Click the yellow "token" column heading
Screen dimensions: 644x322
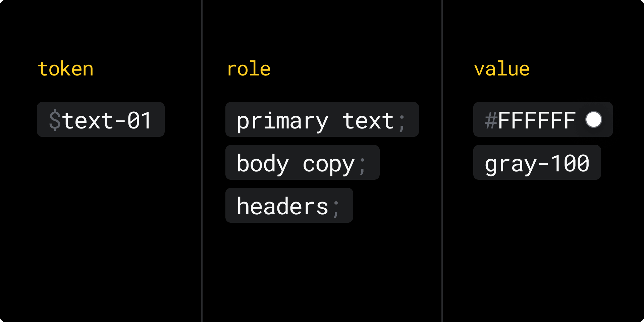click(66, 69)
